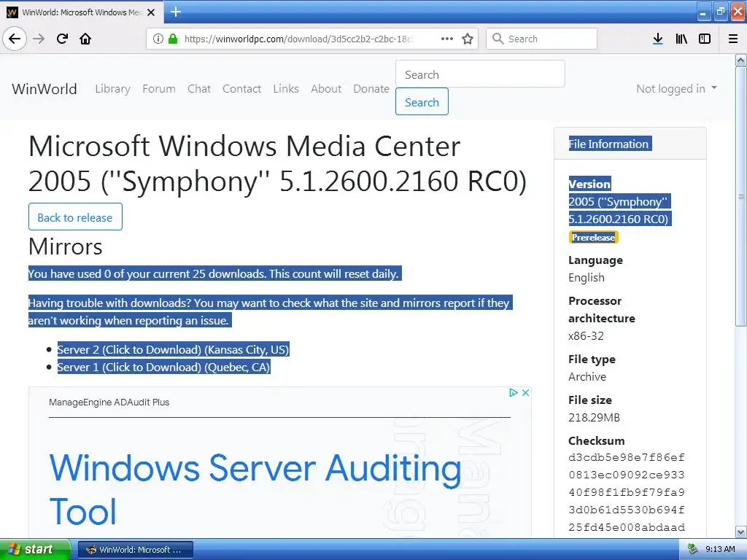Open the Contact nav item

pyautogui.click(x=241, y=88)
